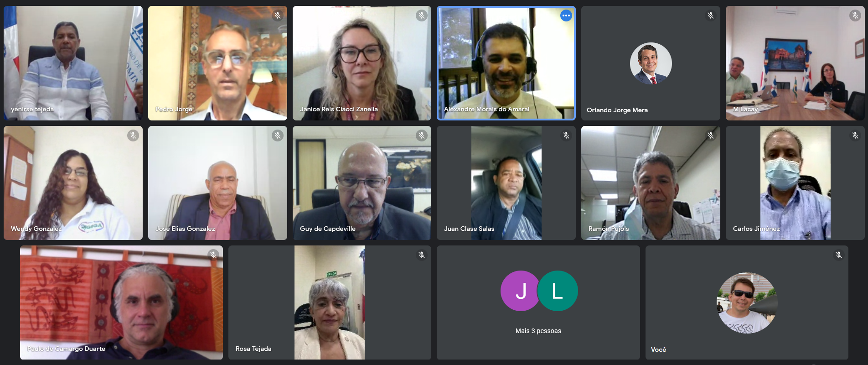Click muted mic icon on Jose Elias Gonzalez tile

click(277, 136)
